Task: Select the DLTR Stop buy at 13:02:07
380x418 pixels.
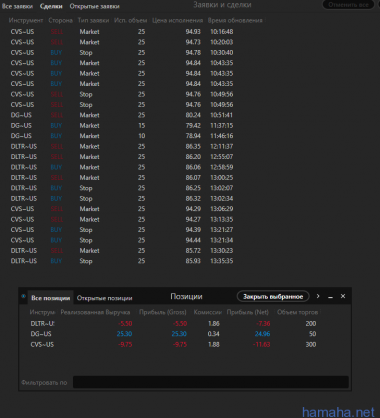Action: click(x=122, y=188)
